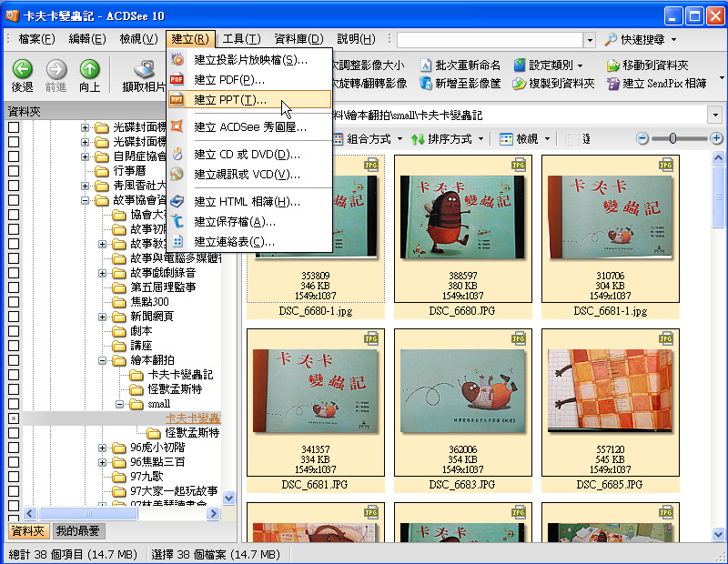Expand the 96虎小初階 folder node
This screenshot has width=728, height=564.
coord(102,448)
